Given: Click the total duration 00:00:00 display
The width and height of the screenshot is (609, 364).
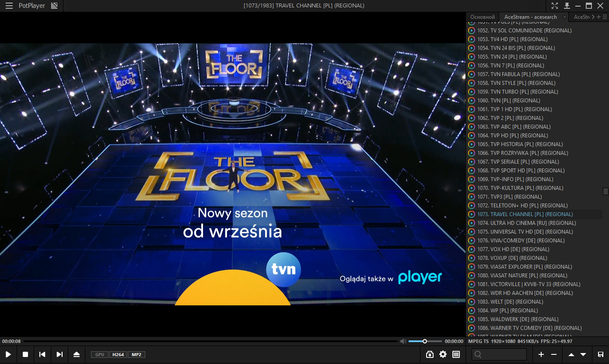Looking at the screenshot, I should pos(454,341).
